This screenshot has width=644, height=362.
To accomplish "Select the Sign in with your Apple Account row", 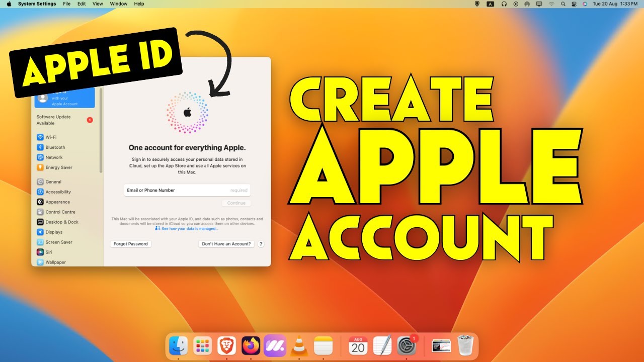I will 64,98.
